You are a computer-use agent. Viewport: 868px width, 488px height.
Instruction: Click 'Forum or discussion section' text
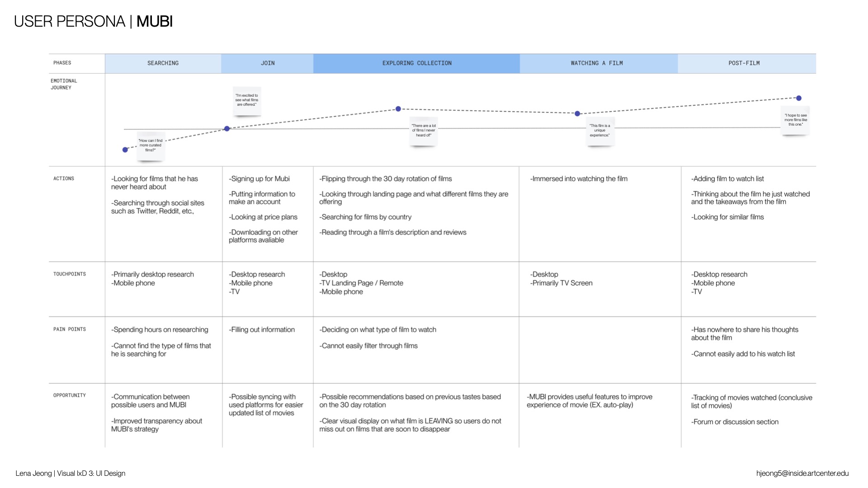click(x=735, y=422)
